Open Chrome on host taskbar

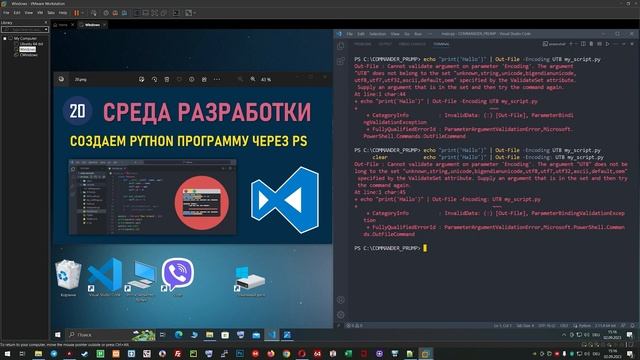click(x=286, y=353)
